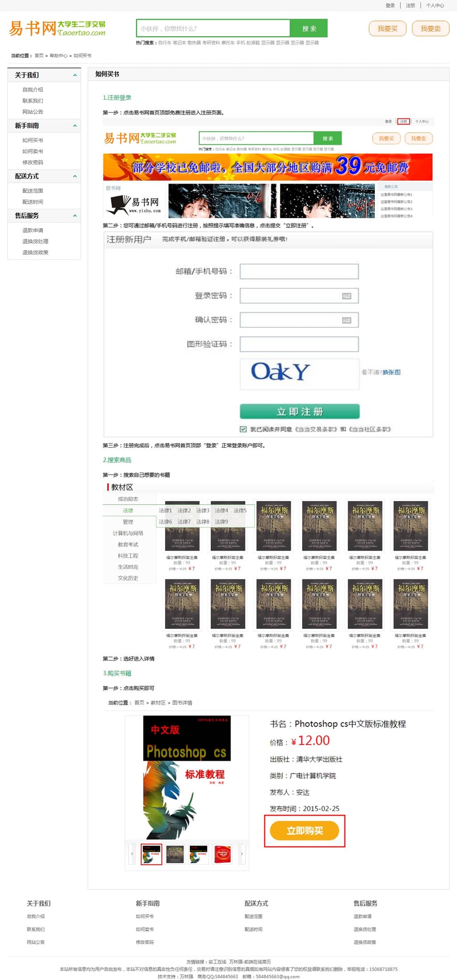Viewport: 457px width, 980px height.
Task: Open 如何卖书 in sidebar menu
Action: (x=33, y=151)
